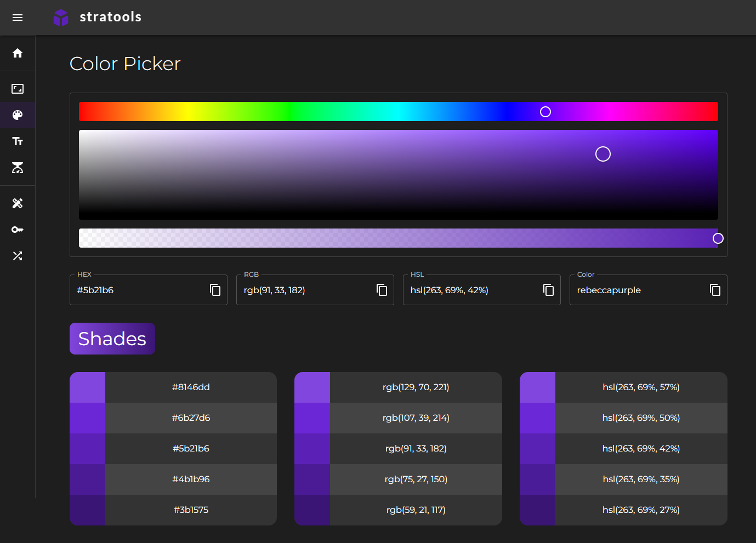
Task: Select the #8146dd shade swatch
Action: click(87, 387)
